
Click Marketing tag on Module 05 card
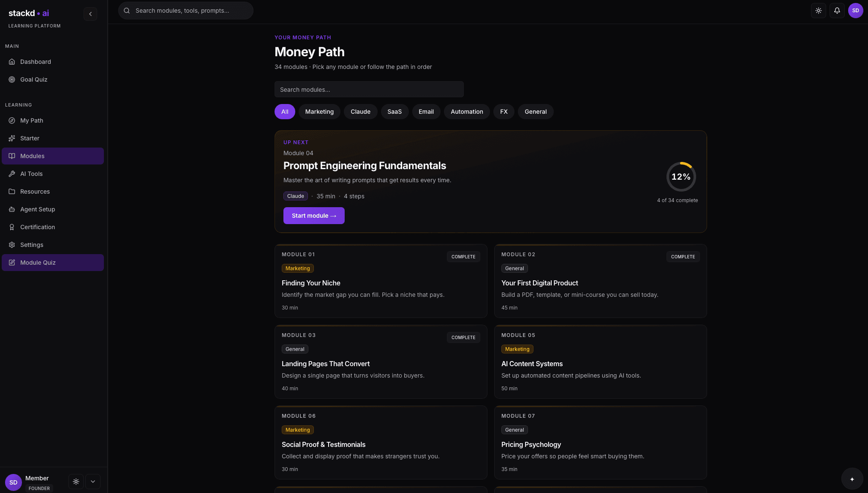coord(517,349)
